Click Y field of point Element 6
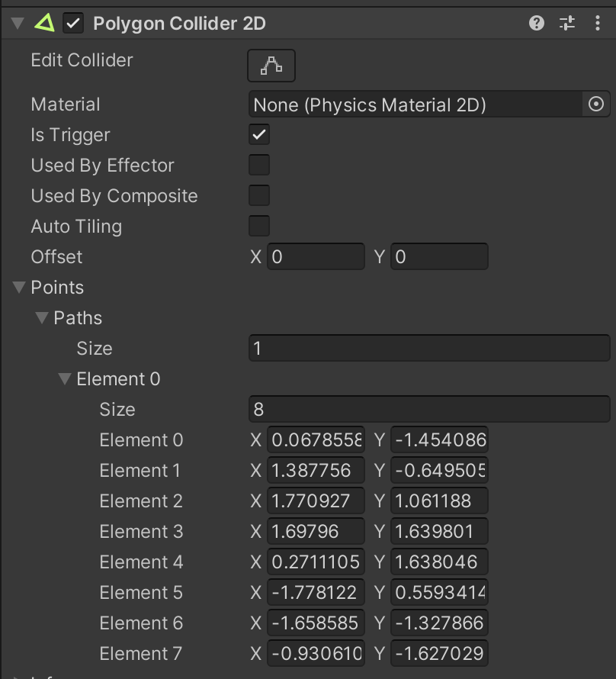 (439, 623)
